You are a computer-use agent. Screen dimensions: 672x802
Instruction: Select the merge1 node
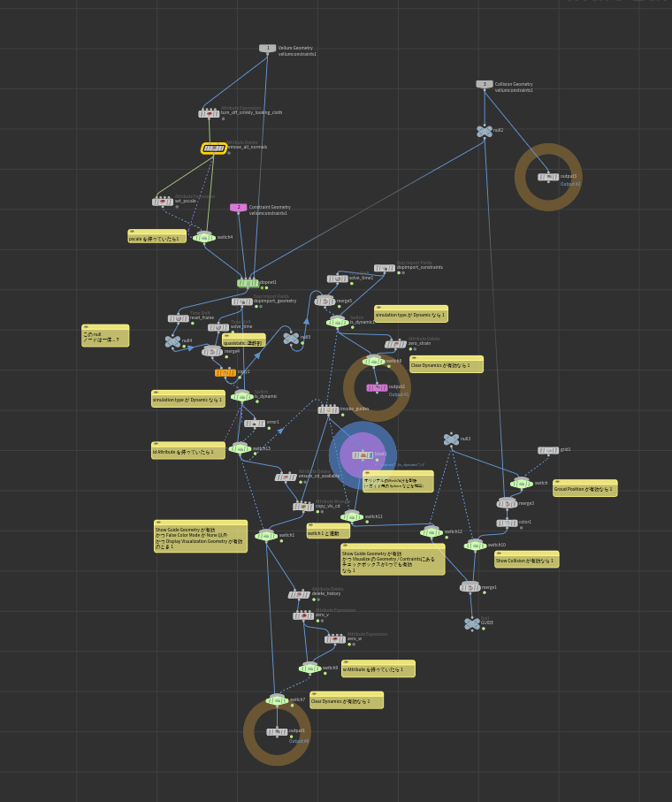coord(470,586)
